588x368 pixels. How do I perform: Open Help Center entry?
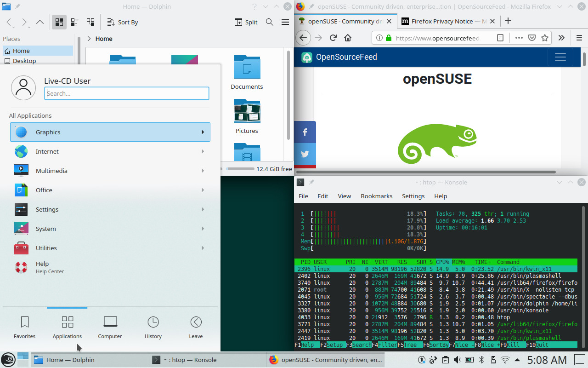point(110,267)
